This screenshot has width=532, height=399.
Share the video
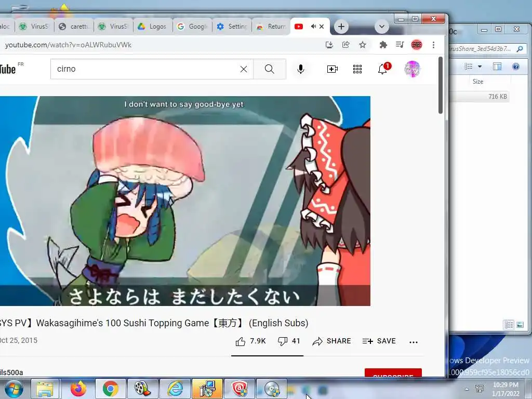coord(331,341)
